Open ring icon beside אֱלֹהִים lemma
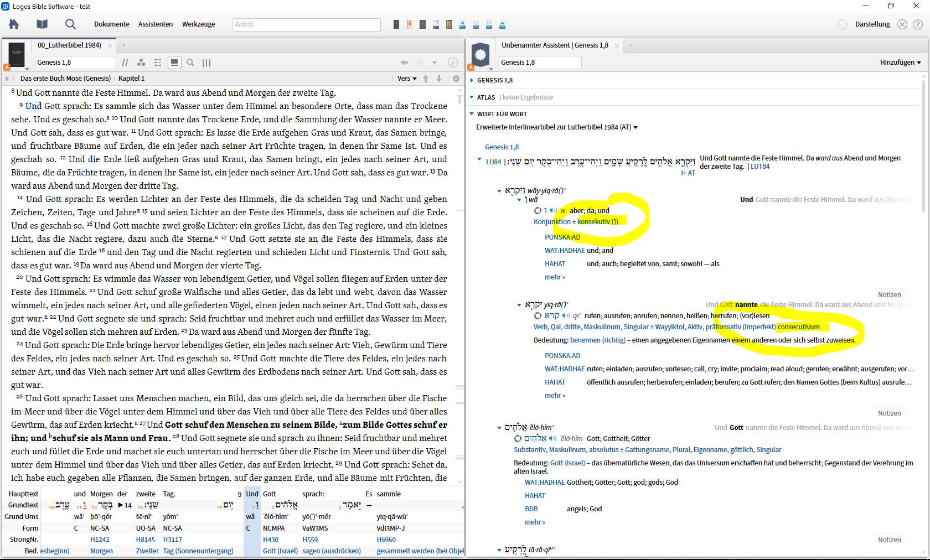Screen dimensions: 930x560 pos(518,438)
